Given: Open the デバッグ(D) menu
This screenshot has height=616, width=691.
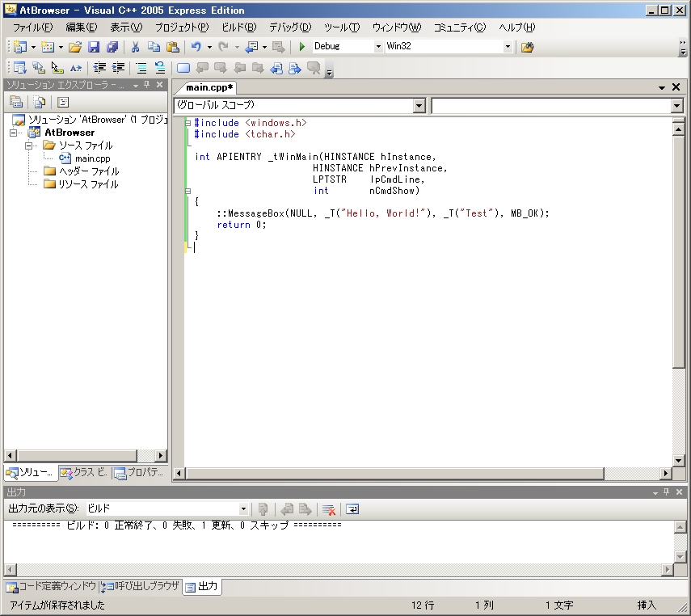Looking at the screenshot, I should tap(290, 27).
